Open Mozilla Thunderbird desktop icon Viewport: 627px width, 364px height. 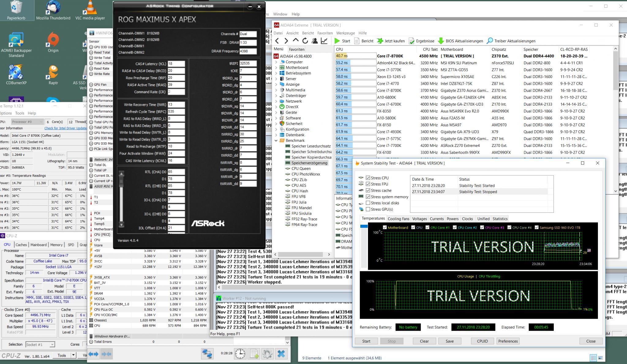[53, 10]
